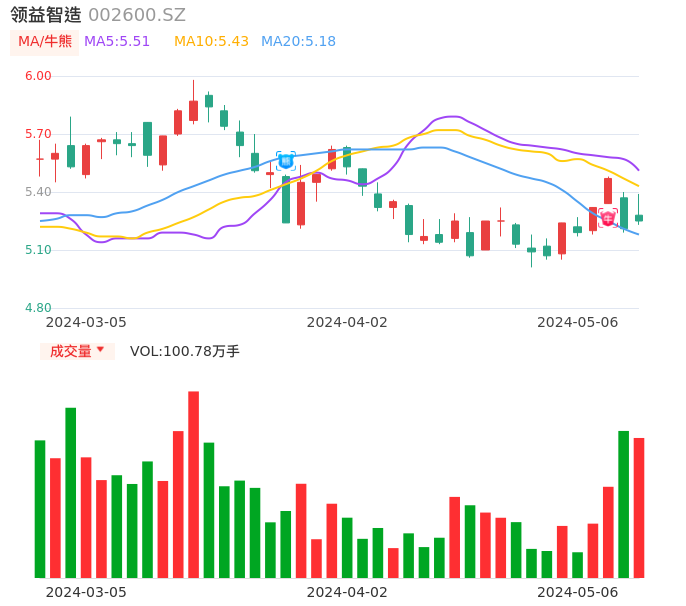Viewport: 686px width, 606px height.
Task: Toggle the yellow MA10:5.43 legend
Action: point(211,42)
